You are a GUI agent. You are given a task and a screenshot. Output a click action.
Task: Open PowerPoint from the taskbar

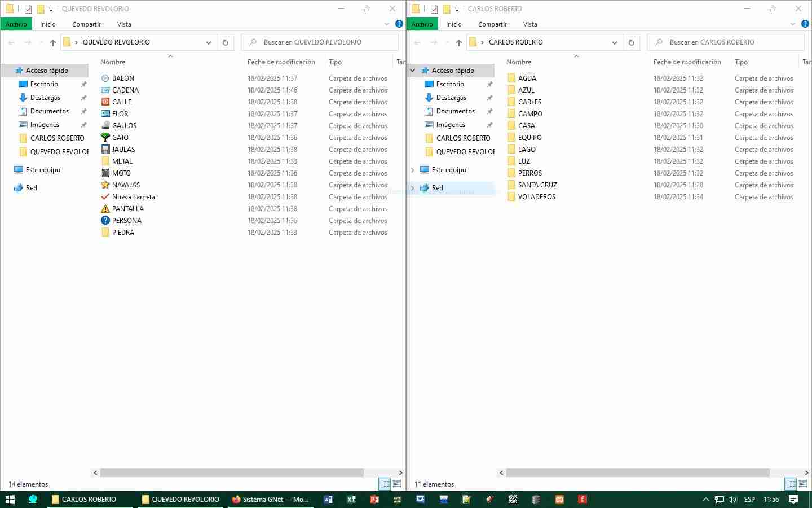tap(374, 500)
